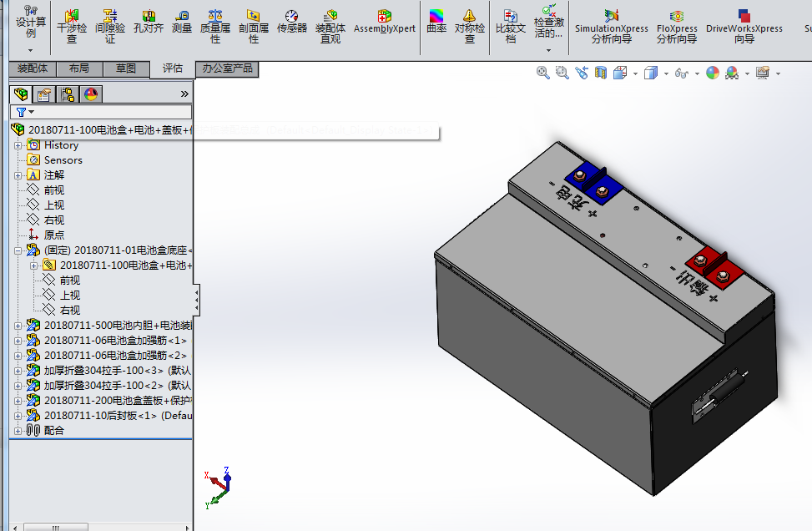Click the panel collapse handle arrows
The image size is (812, 531).
(x=196, y=301)
